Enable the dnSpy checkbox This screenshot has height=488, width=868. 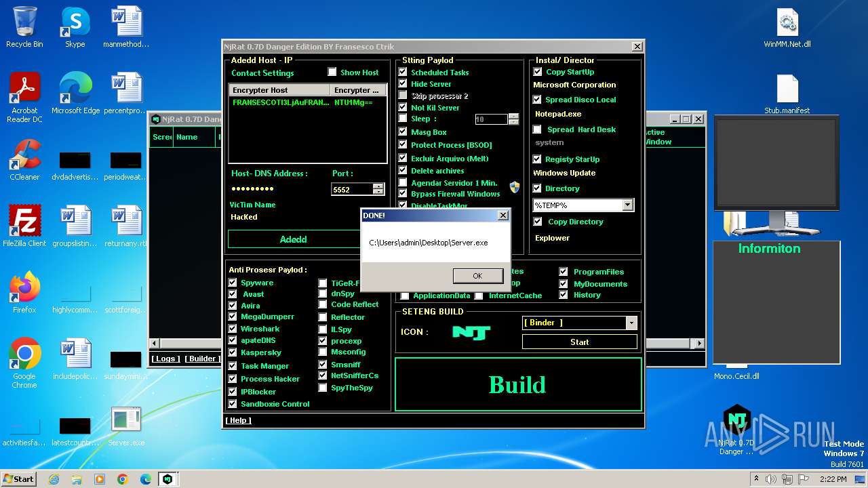(x=323, y=293)
